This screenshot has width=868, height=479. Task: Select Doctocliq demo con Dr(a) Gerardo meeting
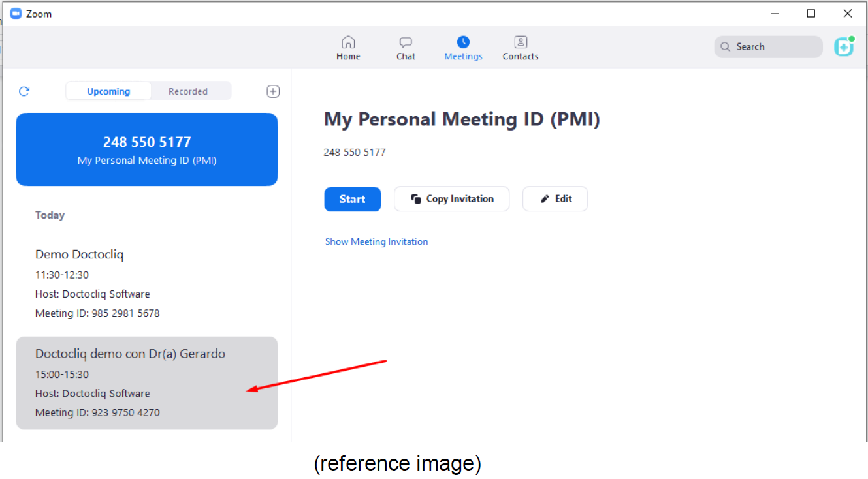click(x=147, y=383)
